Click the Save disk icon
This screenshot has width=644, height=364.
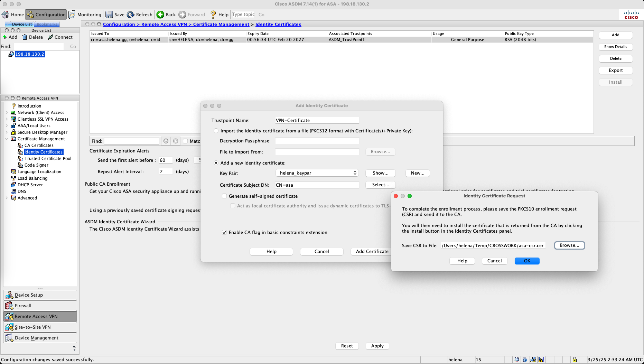coord(109,15)
